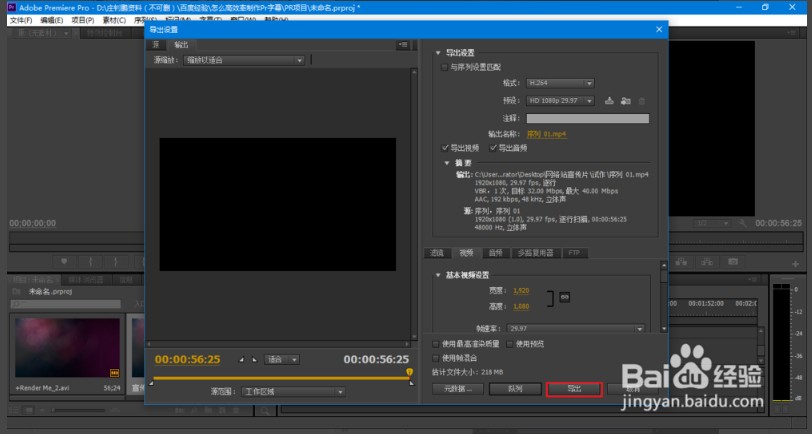This screenshot has height=434, width=812.
Task: Toggle the 导出视频 checkbox
Action: coord(445,148)
